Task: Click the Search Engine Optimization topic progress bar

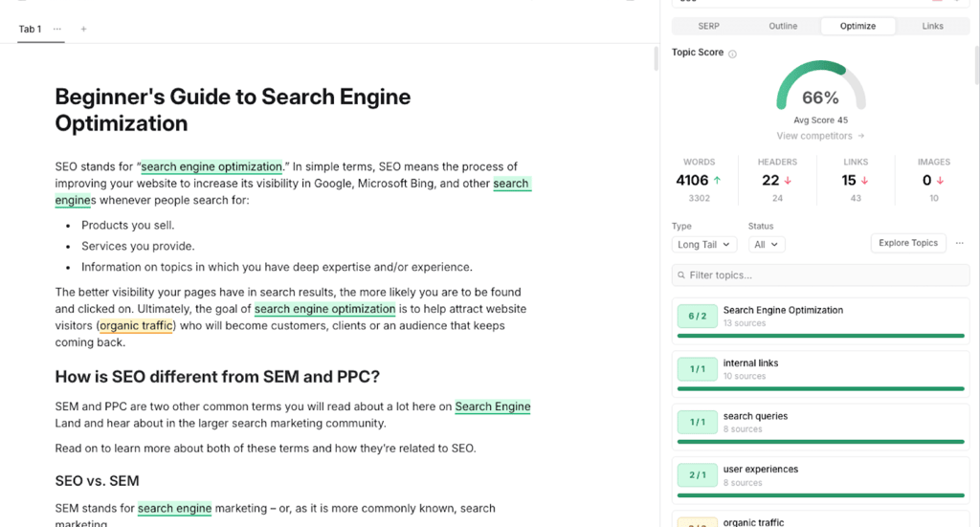Action: (x=820, y=336)
